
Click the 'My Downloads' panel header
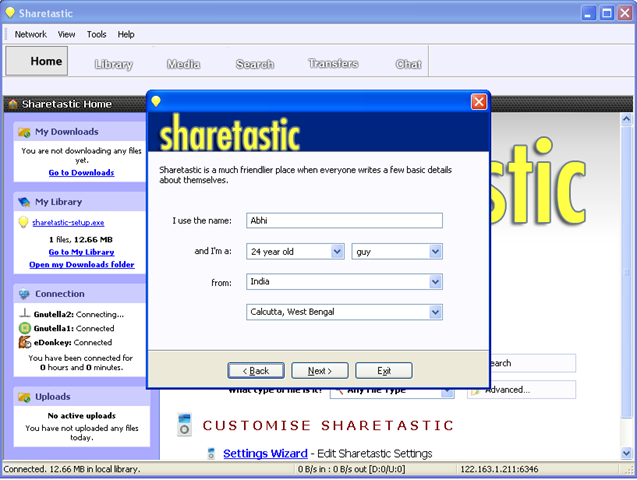80,132
